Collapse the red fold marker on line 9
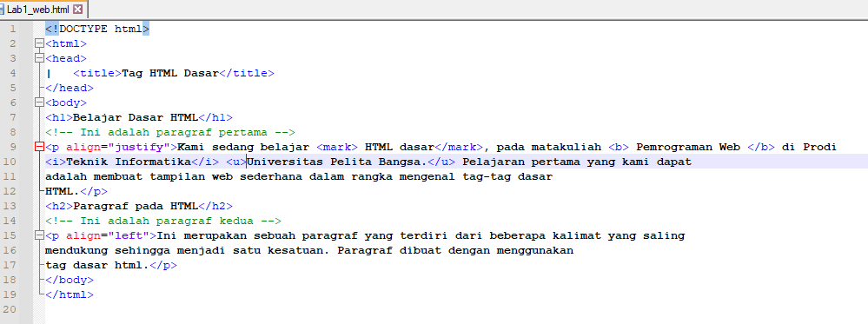This screenshot has height=324, width=868. pos(39,147)
